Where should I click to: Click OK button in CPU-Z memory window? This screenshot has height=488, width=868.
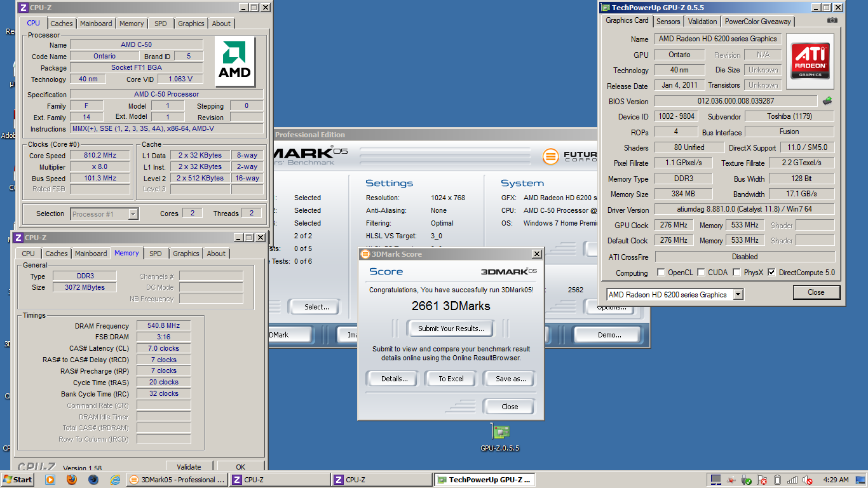240,466
